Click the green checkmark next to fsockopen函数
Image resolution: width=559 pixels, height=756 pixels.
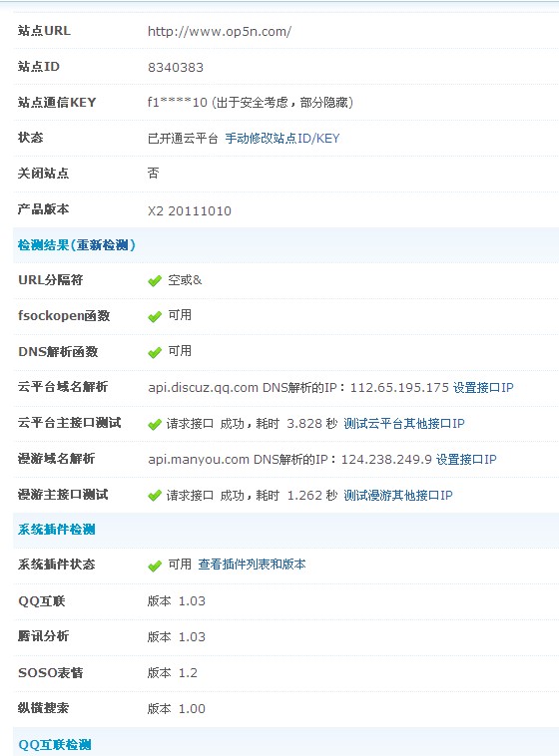click(x=155, y=316)
